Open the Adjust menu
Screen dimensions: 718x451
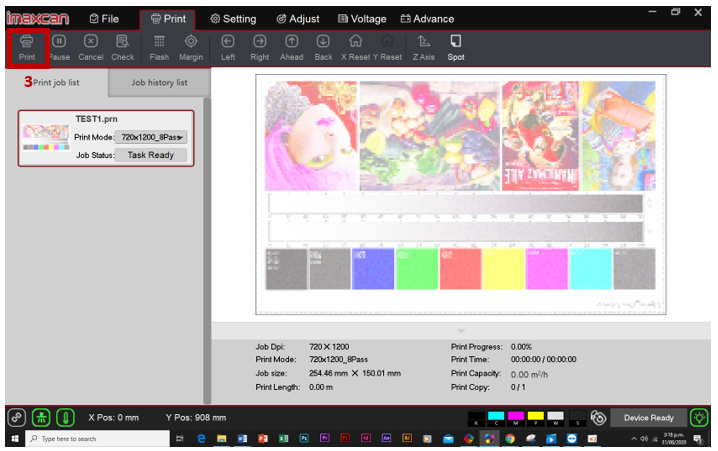pos(298,19)
